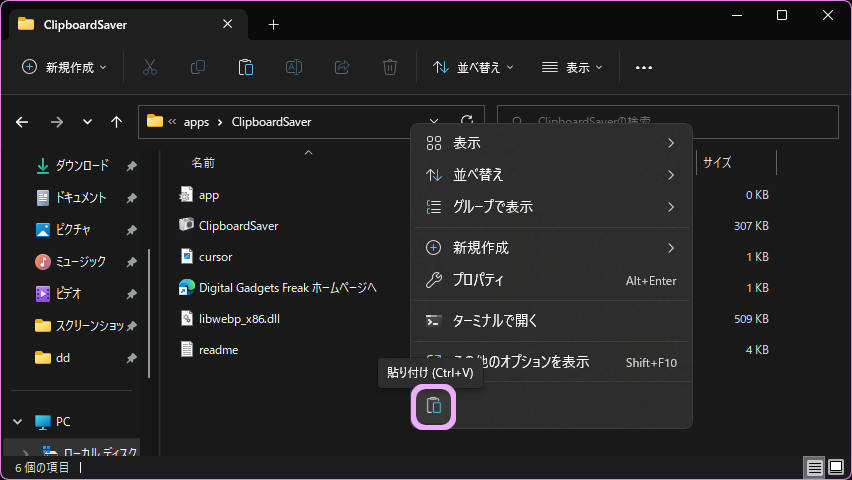Sort by the サイズ column header

coord(717,162)
